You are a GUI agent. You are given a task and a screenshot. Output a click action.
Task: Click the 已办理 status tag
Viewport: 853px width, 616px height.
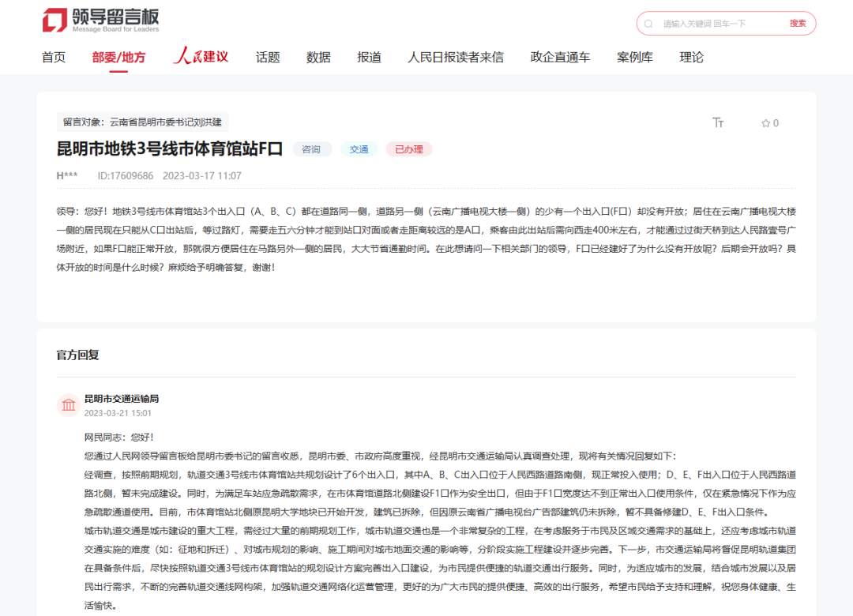click(x=408, y=149)
